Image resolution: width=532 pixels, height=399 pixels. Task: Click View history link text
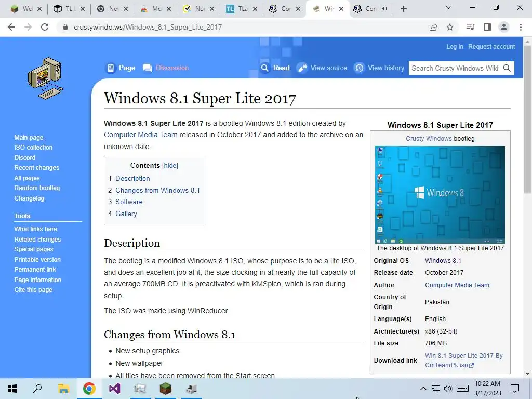(x=386, y=68)
